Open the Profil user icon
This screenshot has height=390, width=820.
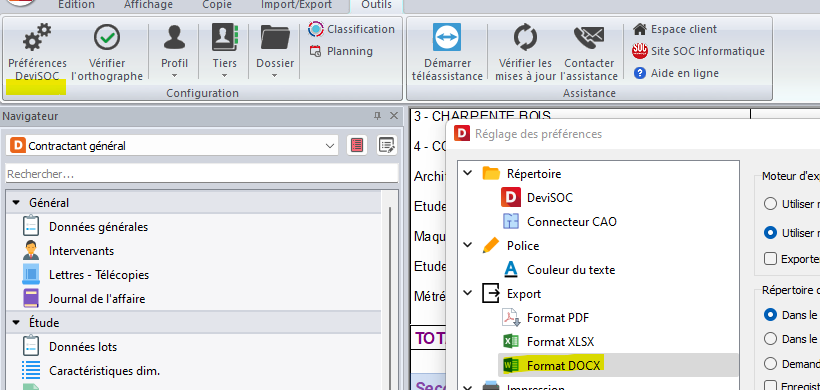pyautogui.click(x=174, y=37)
